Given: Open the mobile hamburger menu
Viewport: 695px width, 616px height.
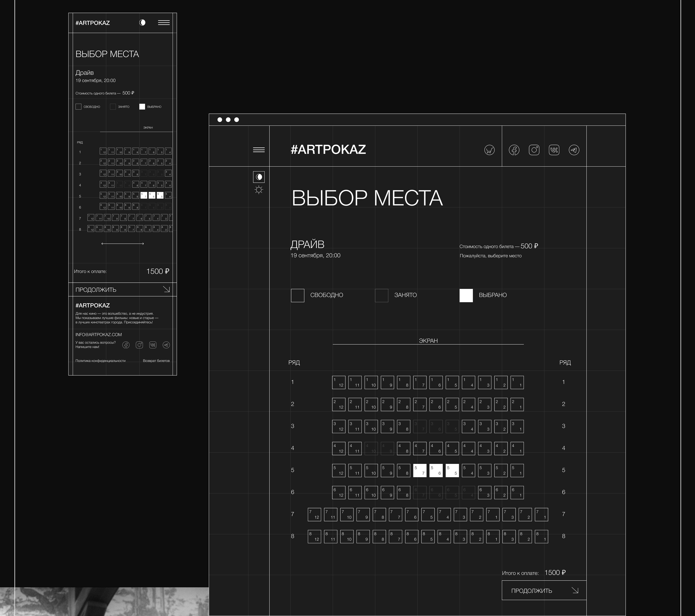Looking at the screenshot, I should (x=164, y=22).
